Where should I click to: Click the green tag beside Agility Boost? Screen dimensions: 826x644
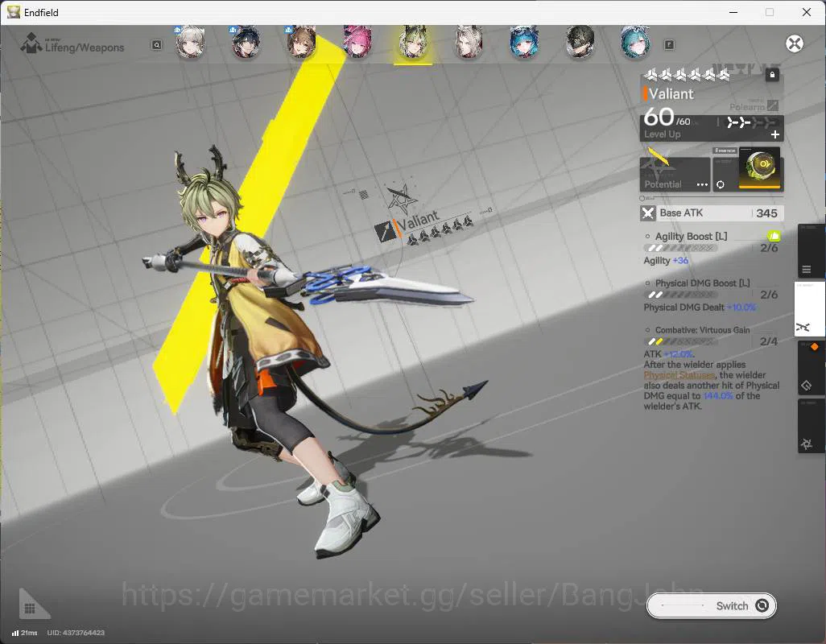[x=774, y=236]
